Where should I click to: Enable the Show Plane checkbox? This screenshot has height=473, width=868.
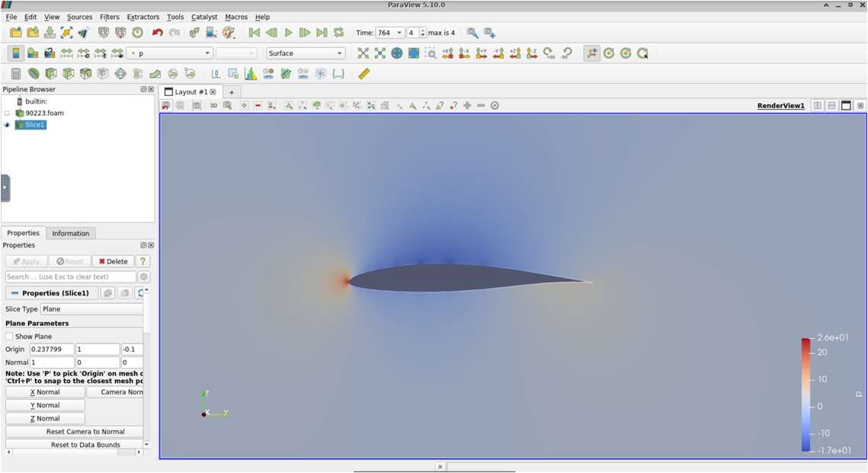click(10, 337)
